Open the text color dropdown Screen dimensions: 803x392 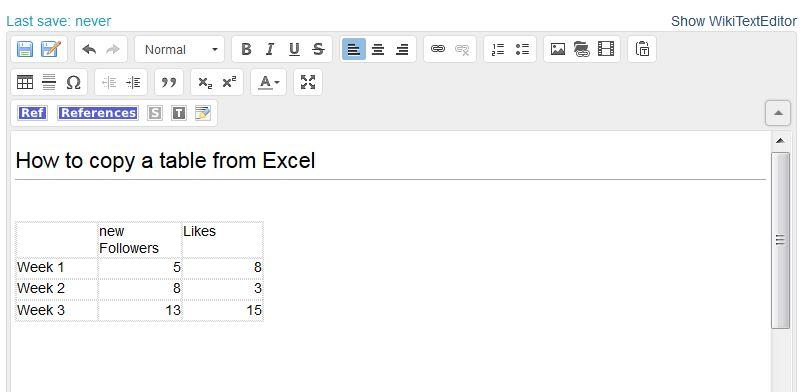click(x=268, y=82)
